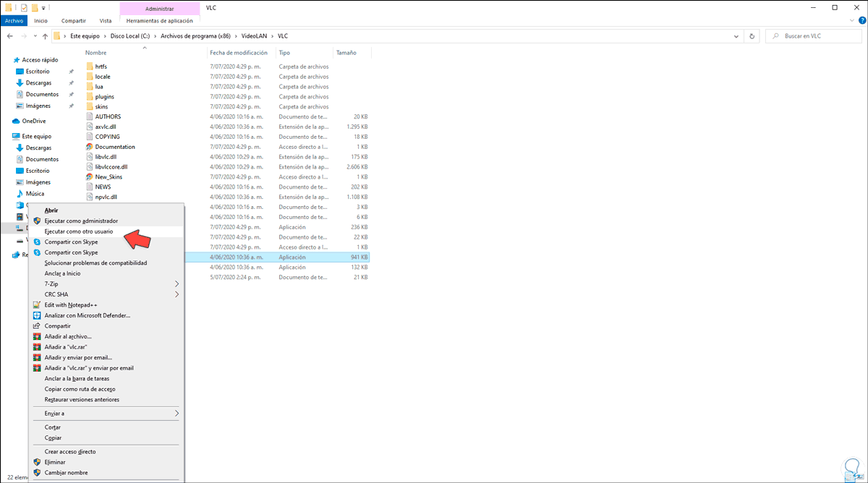Go up one folder level arrow
Screen dimensions: 868x483
pos(45,36)
